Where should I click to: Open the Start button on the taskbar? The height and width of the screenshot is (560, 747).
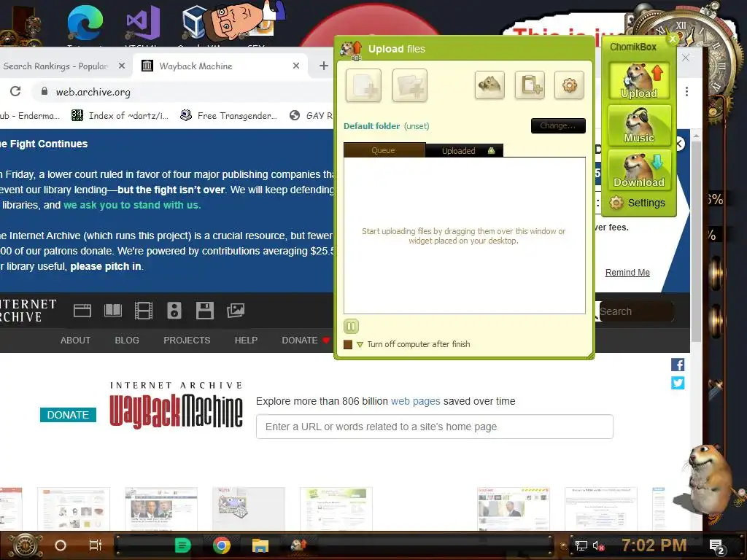26,545
